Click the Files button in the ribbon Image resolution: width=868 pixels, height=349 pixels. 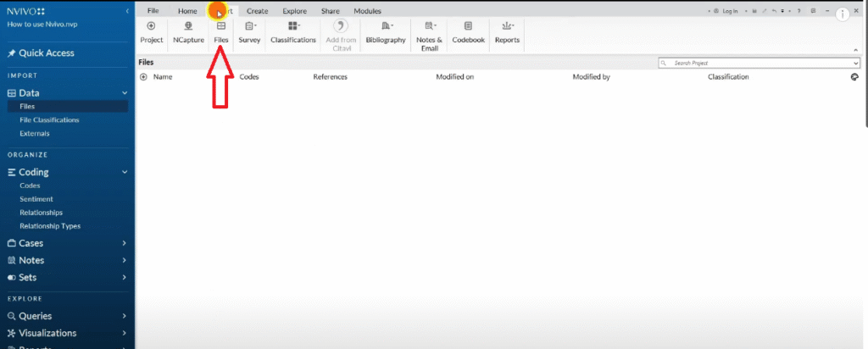point(221,33)
